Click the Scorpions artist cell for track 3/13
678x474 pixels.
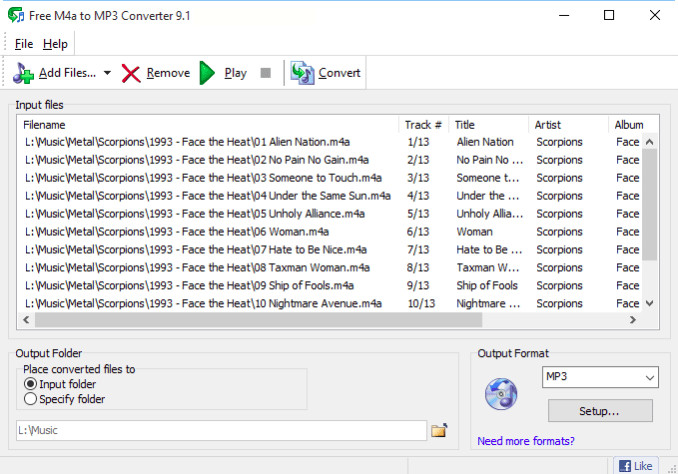(x=559, y=178)
